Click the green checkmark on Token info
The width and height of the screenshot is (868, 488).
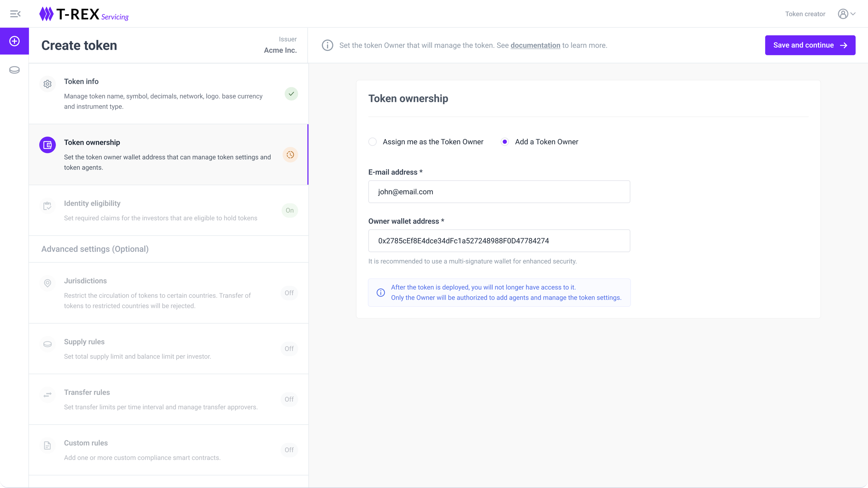[x=291, y=94]
